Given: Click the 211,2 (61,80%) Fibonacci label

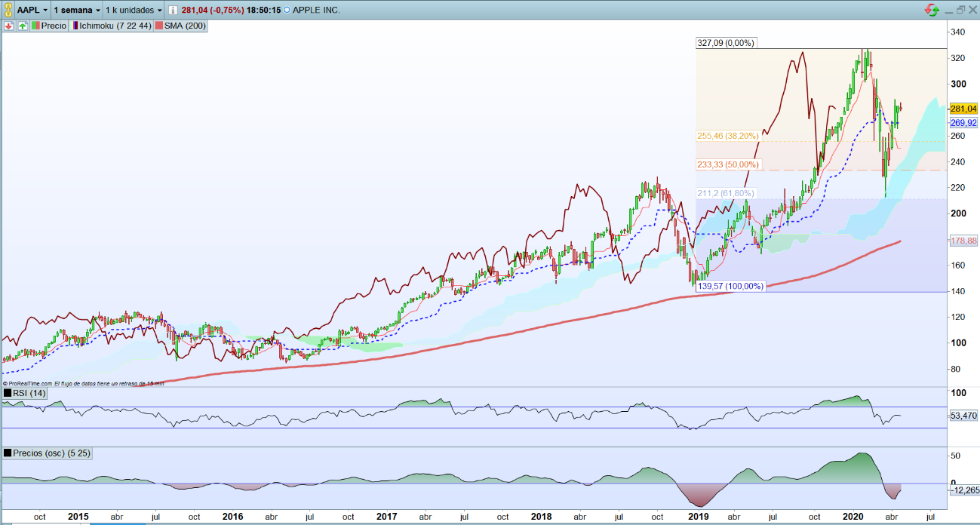Looking at the screenshot, I should point(727,193).
